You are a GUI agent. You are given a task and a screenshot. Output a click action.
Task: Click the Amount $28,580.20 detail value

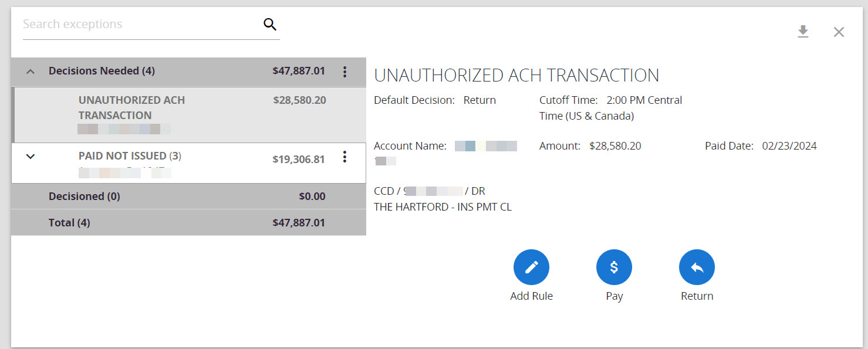pyautogui.click(x=615, y=146)
